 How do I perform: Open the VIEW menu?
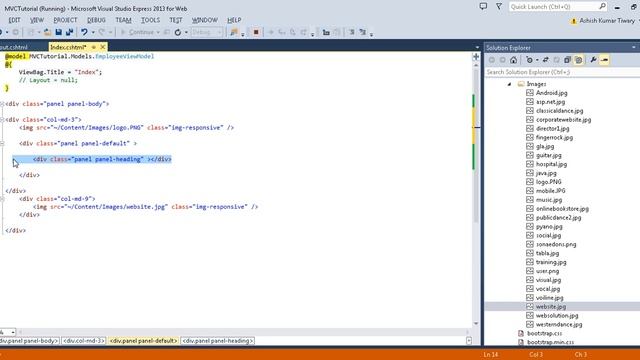tap(37, 20)
